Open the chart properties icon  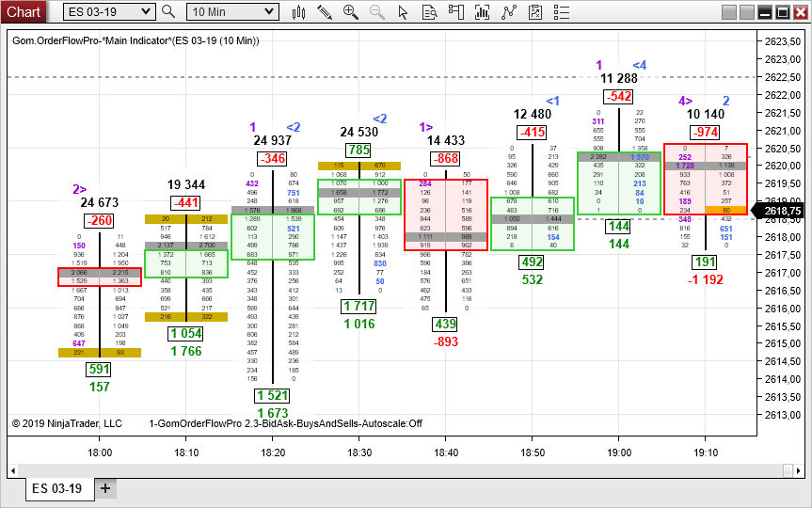point(535,12)
